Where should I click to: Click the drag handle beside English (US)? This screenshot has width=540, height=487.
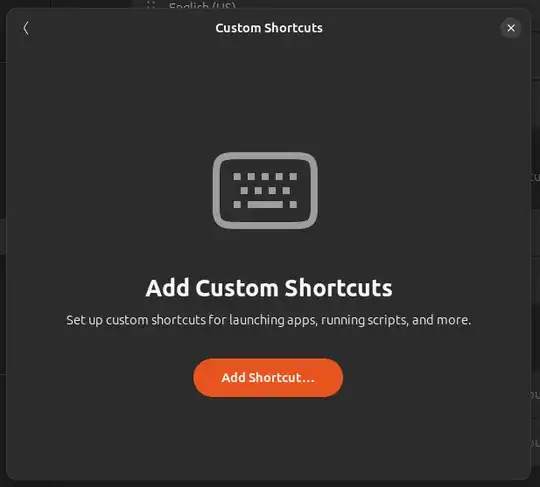coord(151,4)
